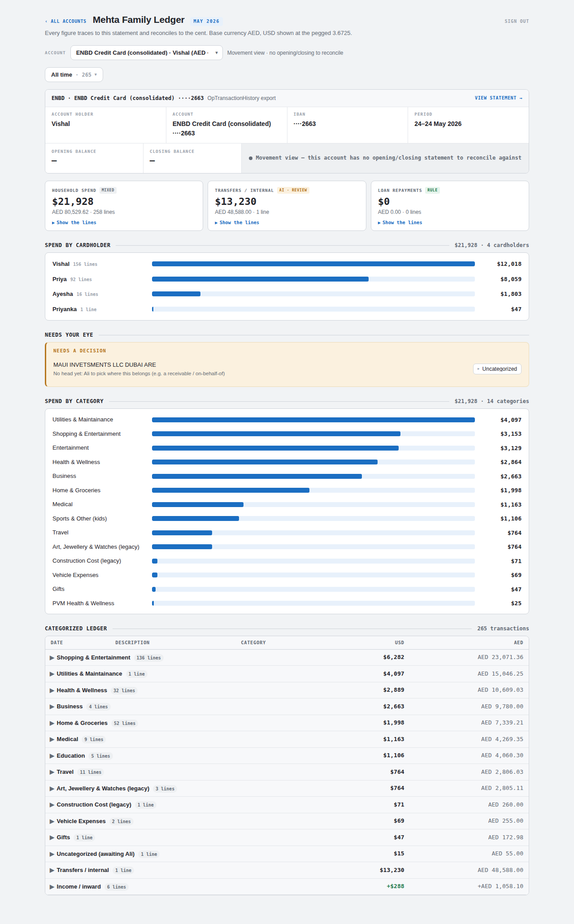Expand Income / inward ledger triangle
This screenshot has width=574, height=924.
[52, 887]
